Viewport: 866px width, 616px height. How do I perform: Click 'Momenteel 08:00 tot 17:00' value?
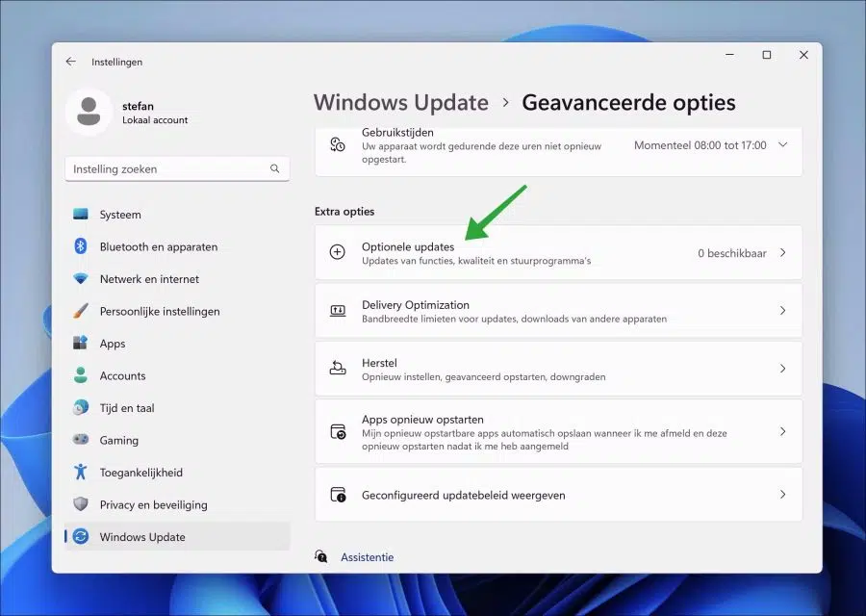(700, 145)
